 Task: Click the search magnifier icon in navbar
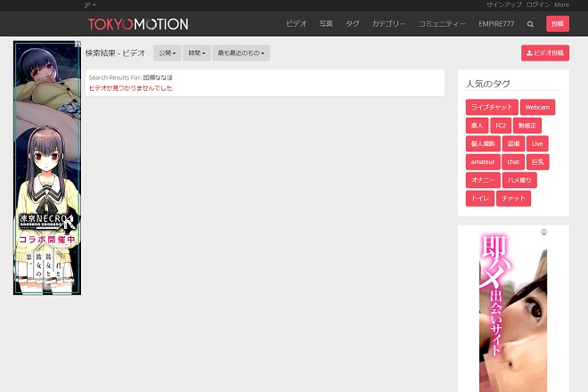[x=531, y=24]
